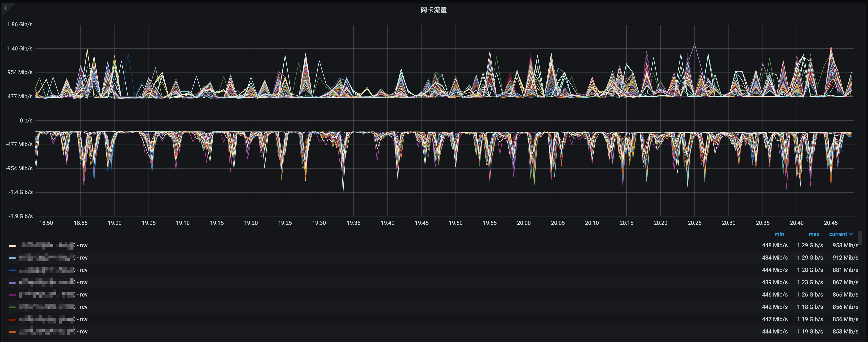Click the 442 Mib/s min value
Viewport: 868px width, 342px height.
pos(775,307)
